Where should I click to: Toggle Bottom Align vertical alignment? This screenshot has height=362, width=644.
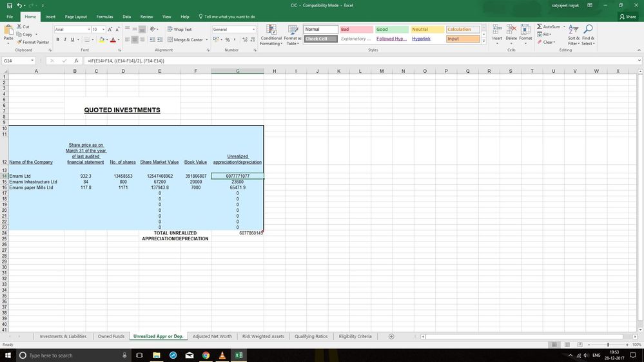point(142,30)
